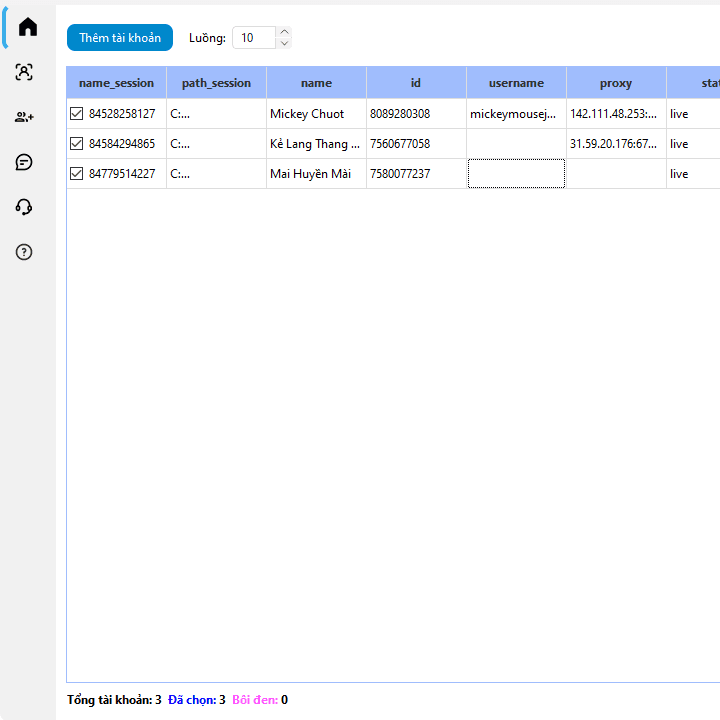Click inside the Luồng number field
The height and width of the screenshot is (720, 720).
click(x=254, y=38)
